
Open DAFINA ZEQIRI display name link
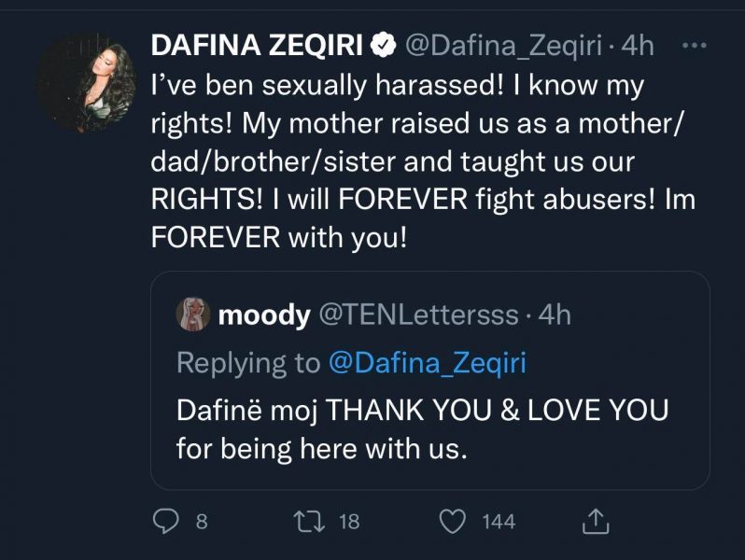[260, 44]
